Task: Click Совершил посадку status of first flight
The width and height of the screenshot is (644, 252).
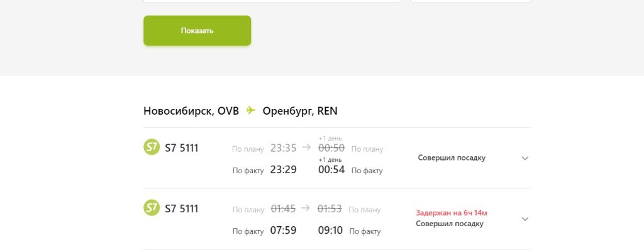Action: pos(452,158)
